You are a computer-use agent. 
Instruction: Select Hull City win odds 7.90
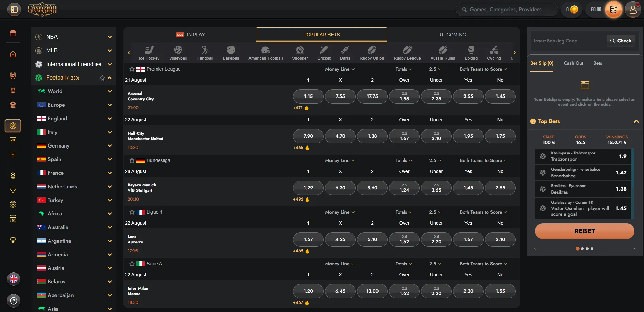pos(308,136)
